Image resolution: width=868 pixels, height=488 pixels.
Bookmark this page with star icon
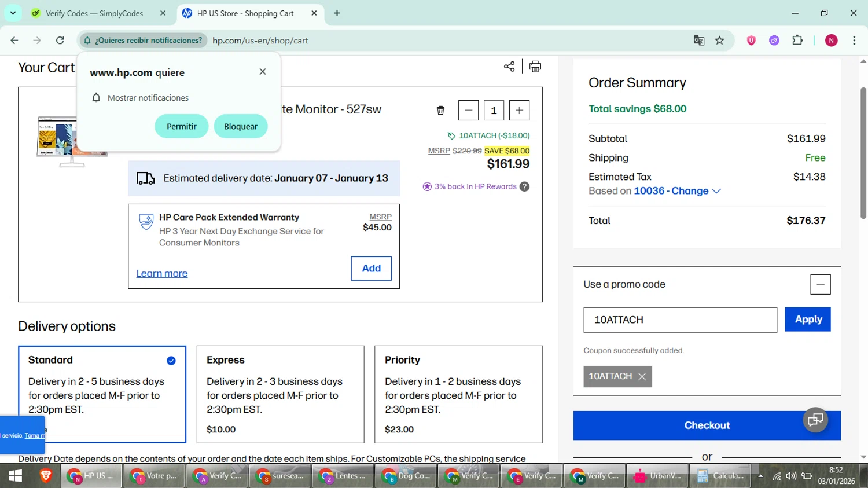coord(719,40)
